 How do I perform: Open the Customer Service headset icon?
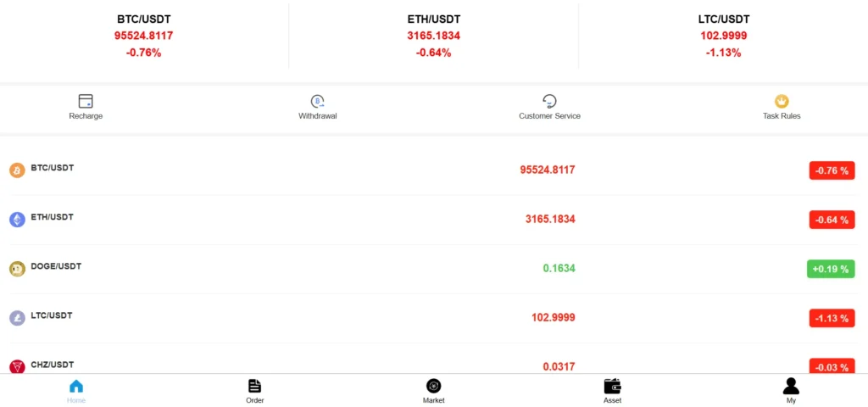pos(549,101)
